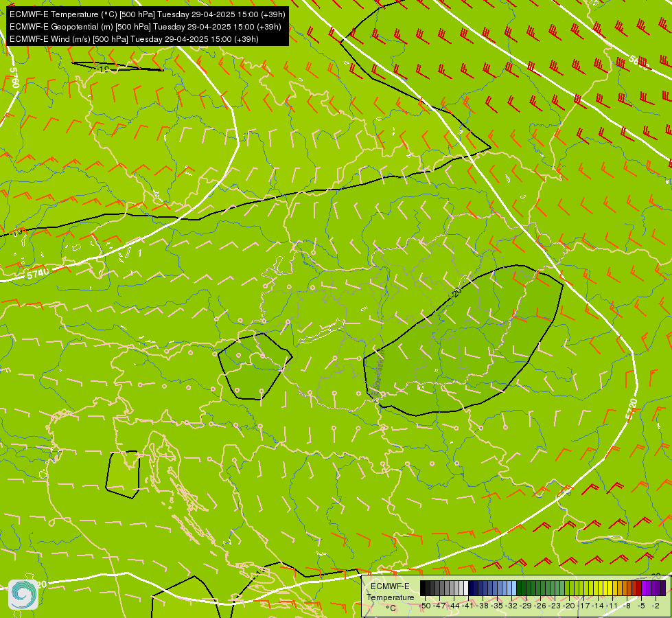Click the -17 value on the legend
This screenshot has height=618, width=672.
[583, 606]
